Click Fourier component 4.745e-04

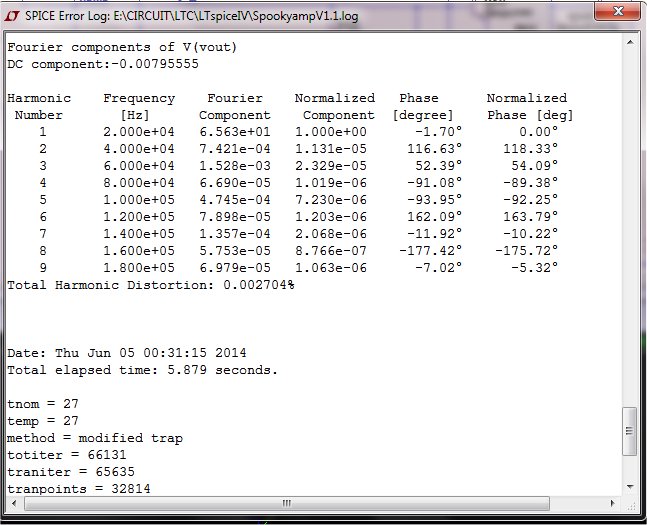pos(235,200)
